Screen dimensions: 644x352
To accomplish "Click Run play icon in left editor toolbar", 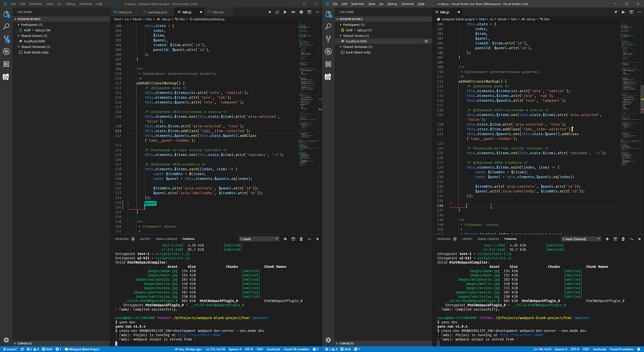I will click(x=285, y=12).
